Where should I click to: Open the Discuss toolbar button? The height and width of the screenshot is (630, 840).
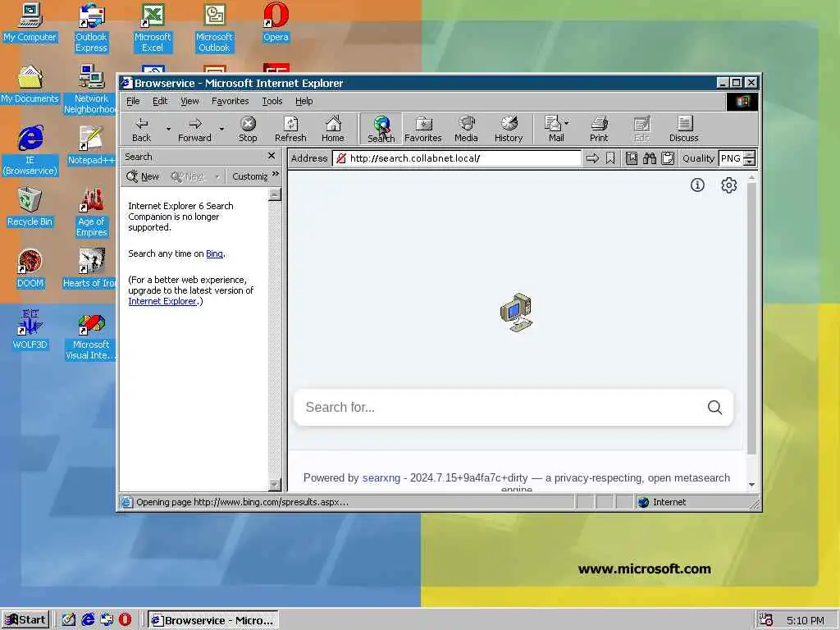click(683, 129)
